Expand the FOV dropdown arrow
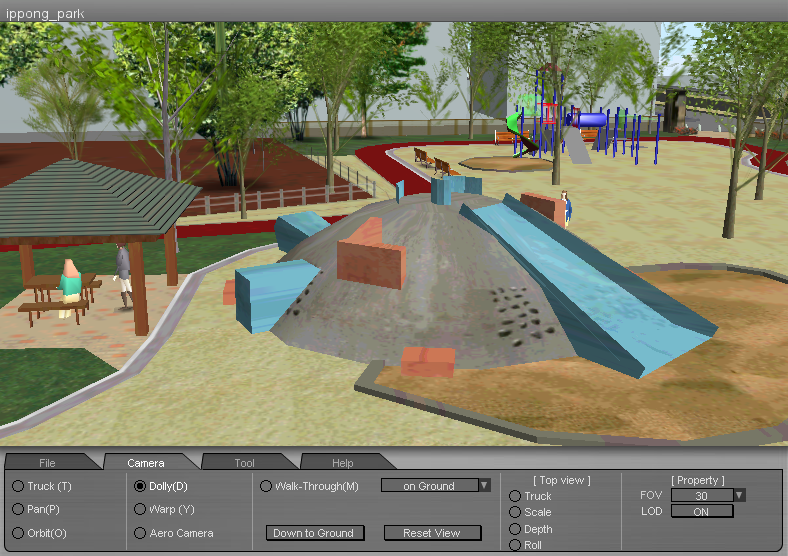 (739, 496)
